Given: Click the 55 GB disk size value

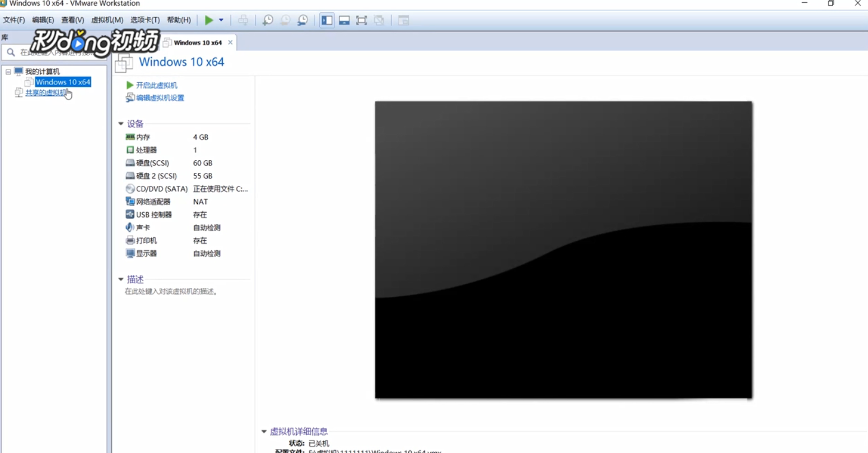Looking at the screenshot, I should click(203, 176).
